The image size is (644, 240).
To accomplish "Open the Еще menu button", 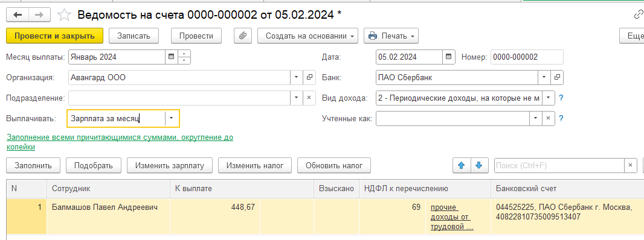I will click(x=632, y=36).
